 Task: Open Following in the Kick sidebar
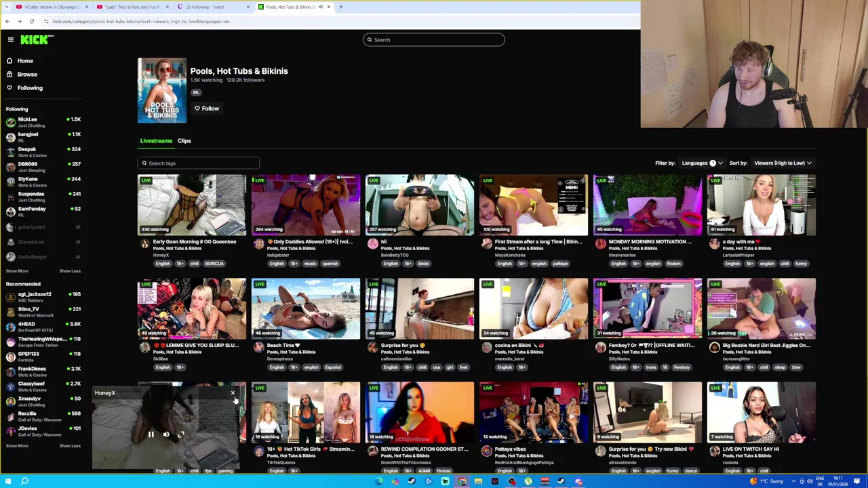pyautogui.click(x=30, y=88)
